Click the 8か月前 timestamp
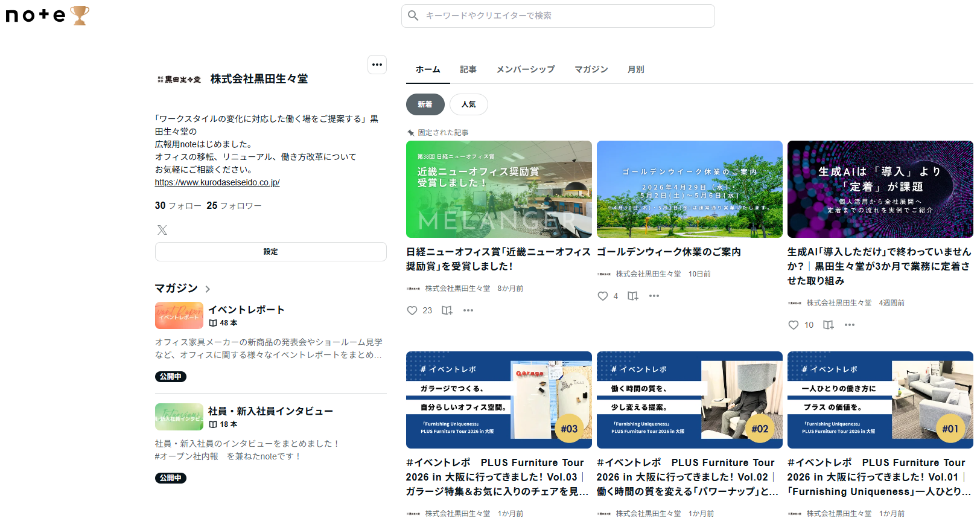 point(511,289)
